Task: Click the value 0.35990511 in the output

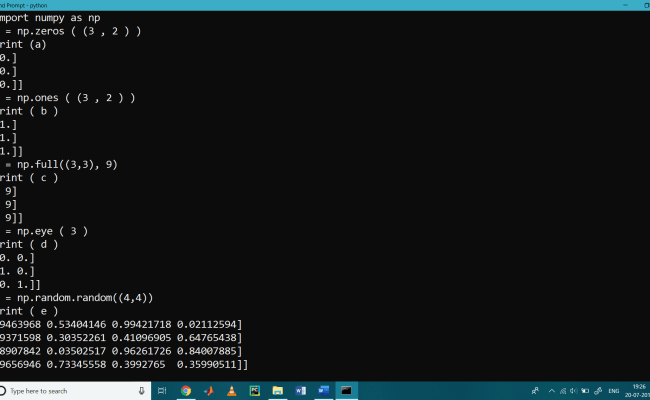Action: pos(206,364)
